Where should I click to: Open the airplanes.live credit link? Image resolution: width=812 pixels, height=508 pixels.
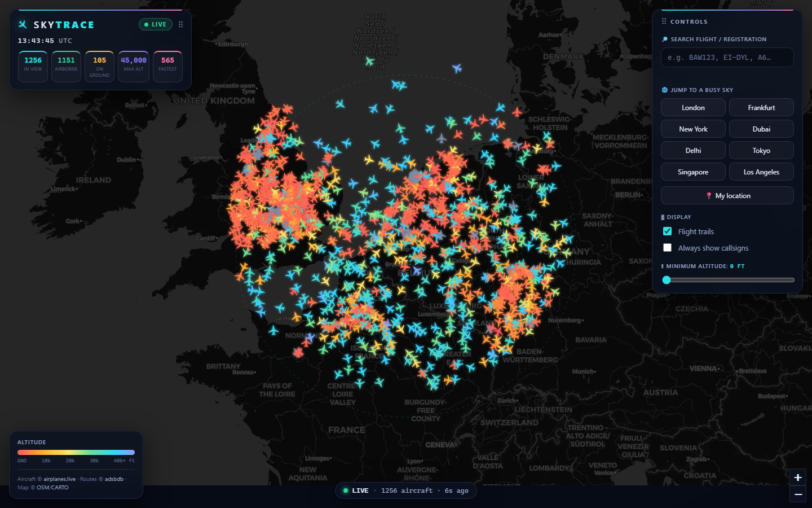click(x=59, y=479)
